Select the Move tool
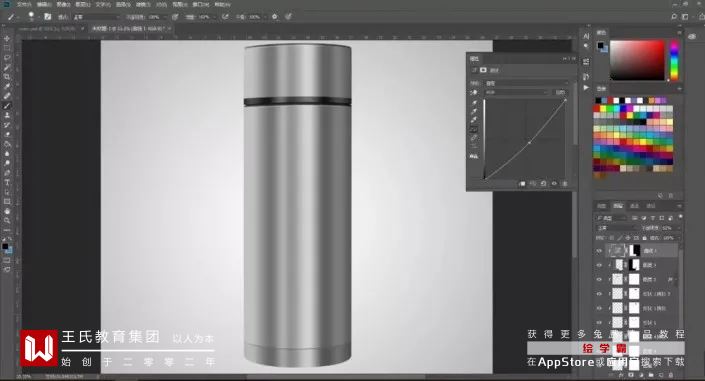Image resolution: width=705 pixels, height=381 pixels. coord(7,39)
